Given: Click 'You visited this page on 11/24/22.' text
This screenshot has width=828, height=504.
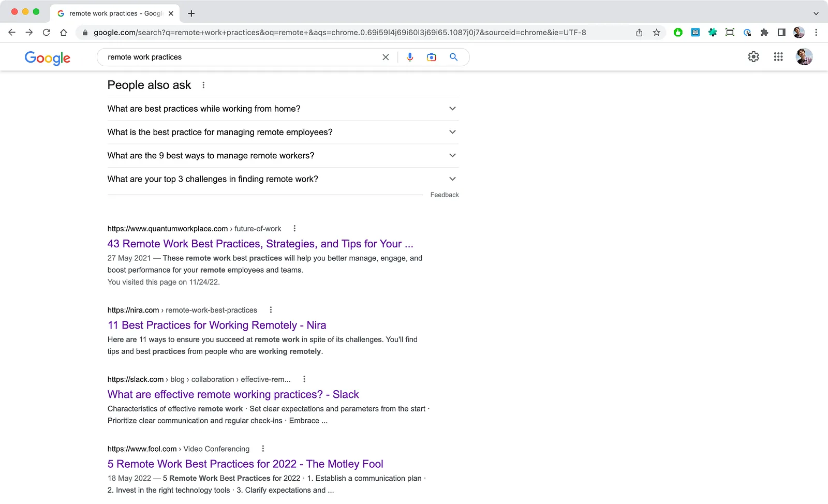Looking at the screenshot, I should pyautogui.click(x=164, y=282).
